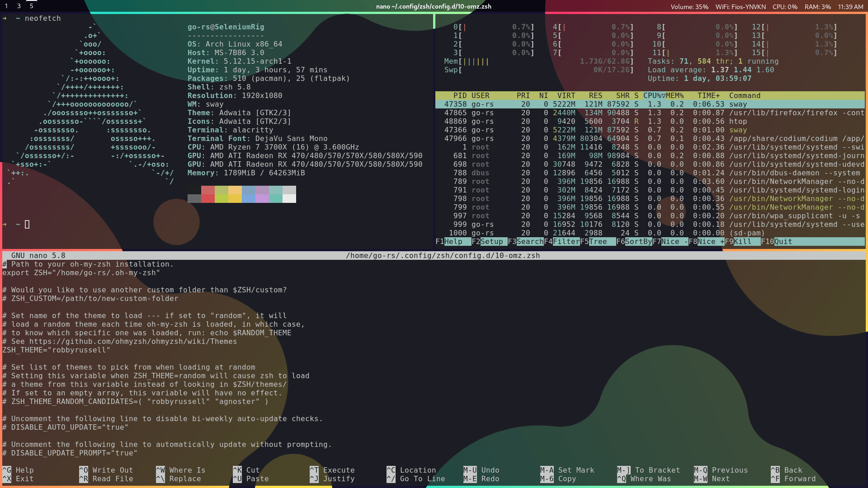Sort by MEM% column header

click(675, 96)
